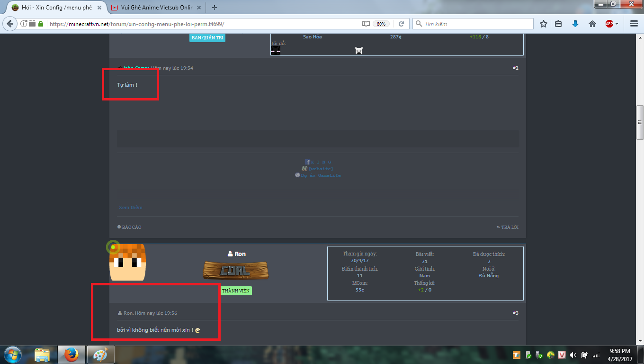The width and height of the screenshot is (644, 364).
Task: Click Ron's post count value 21
Action: (x=425, y=261)
